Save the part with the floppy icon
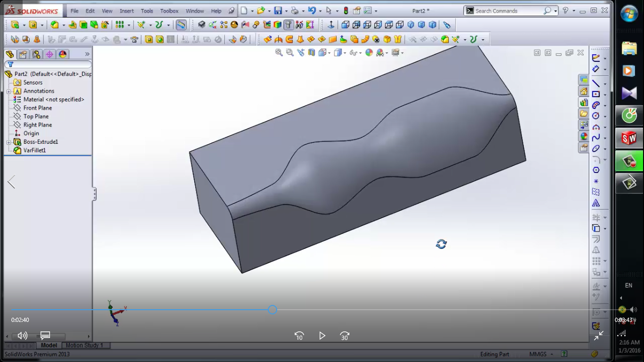The image size is (644, 362). (x=278, y=10)
